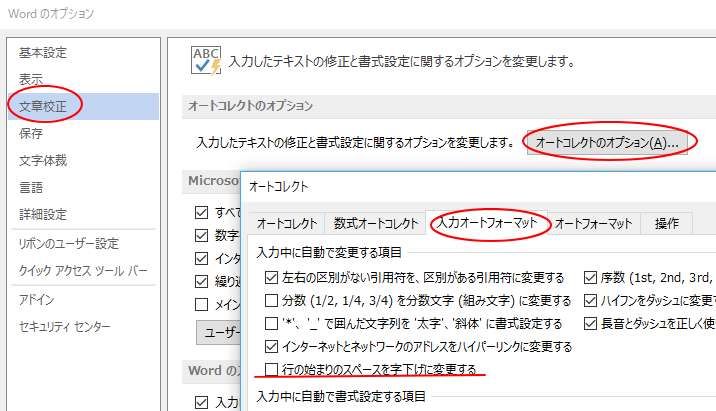The image size is (716, 411).
Task: Switch to the オートコレクト tab
Action: click(x=287, y=223)
